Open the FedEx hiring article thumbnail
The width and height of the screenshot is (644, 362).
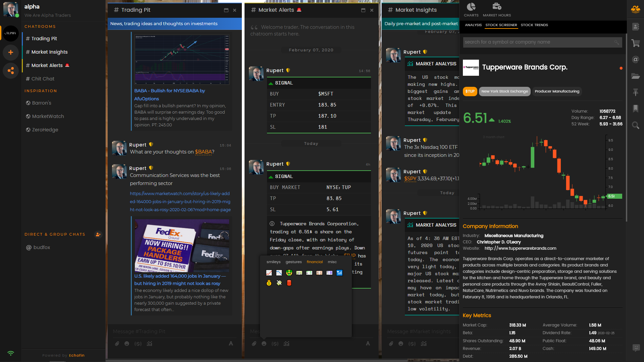pyautogui.click(x=182, y=246)
